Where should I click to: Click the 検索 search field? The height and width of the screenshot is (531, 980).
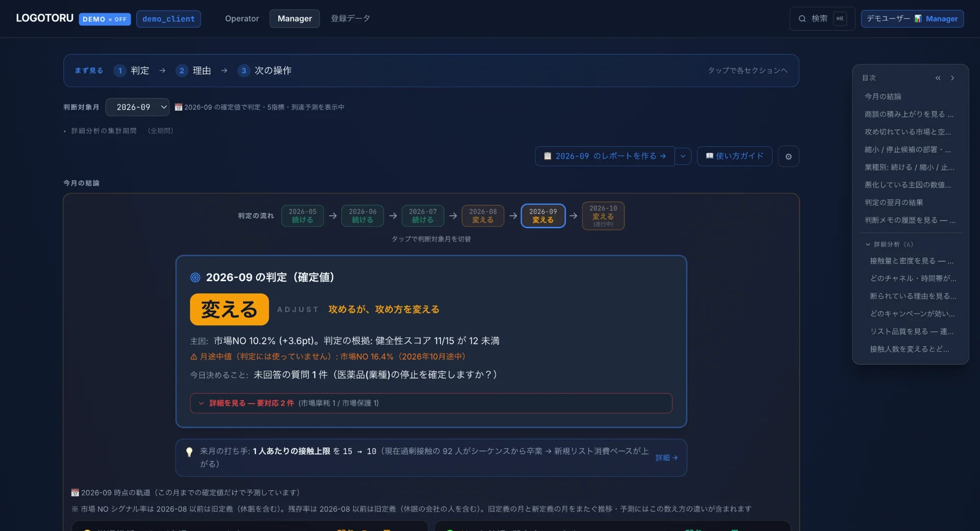[x=822, y=19]
